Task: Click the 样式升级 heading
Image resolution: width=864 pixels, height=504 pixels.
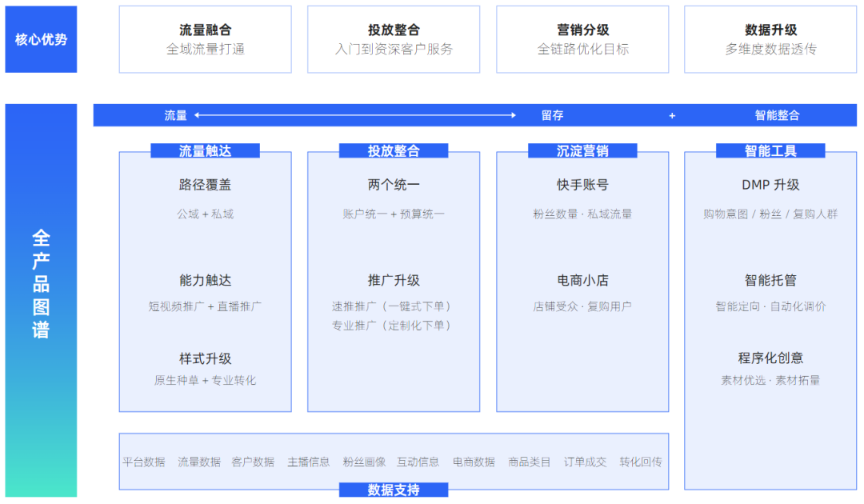Action: point(205,358)
